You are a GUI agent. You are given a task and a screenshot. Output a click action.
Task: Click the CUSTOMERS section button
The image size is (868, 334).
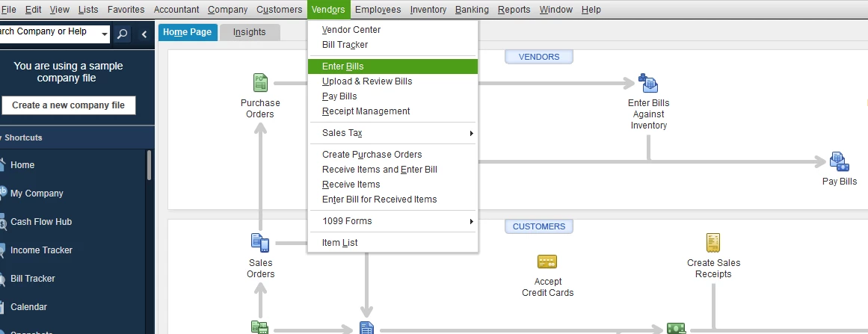pyautogui.click(x=538, y=226)
